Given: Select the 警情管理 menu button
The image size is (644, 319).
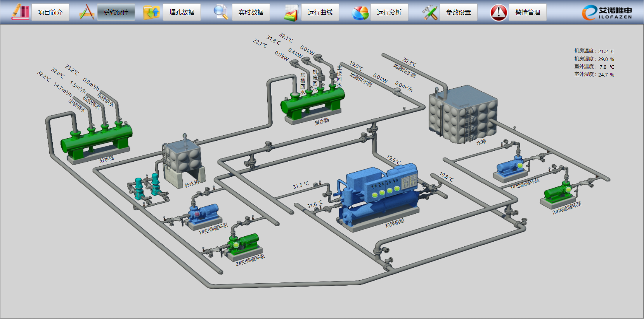Looking at the screenshot, I should [x=528, y=12].
